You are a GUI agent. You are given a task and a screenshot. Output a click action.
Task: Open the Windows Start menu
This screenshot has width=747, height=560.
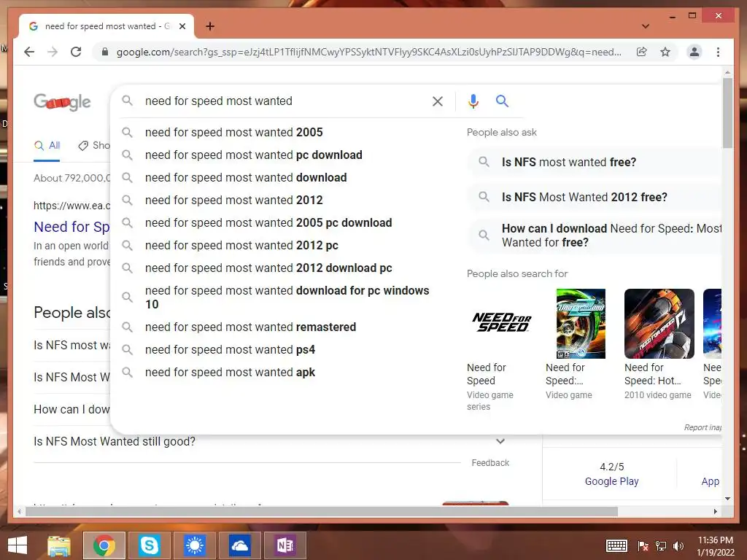18,545
